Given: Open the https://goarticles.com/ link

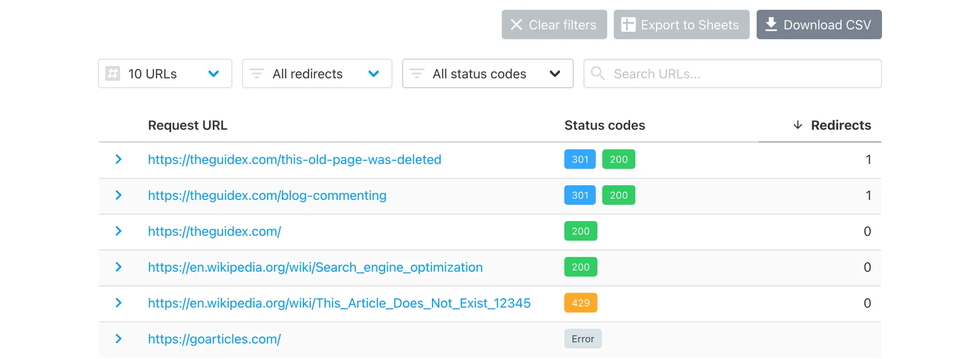Looking at the screenshot, I should tap(214, 339).
